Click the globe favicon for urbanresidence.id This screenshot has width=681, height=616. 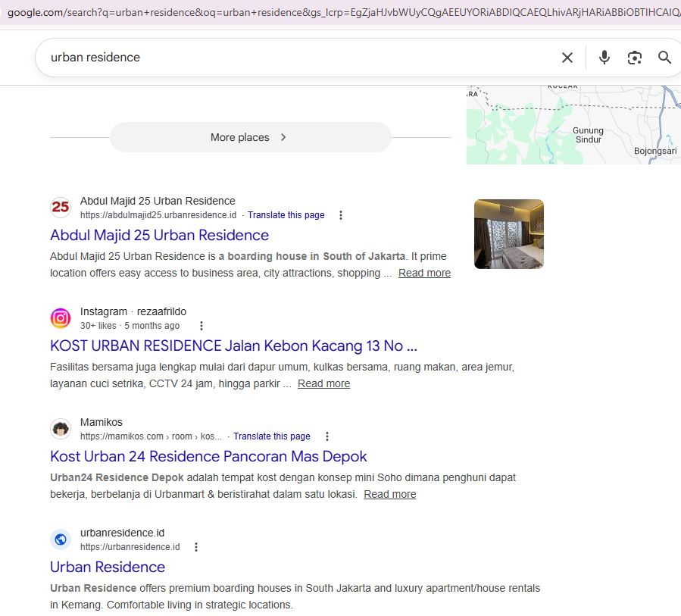[61, 539]
